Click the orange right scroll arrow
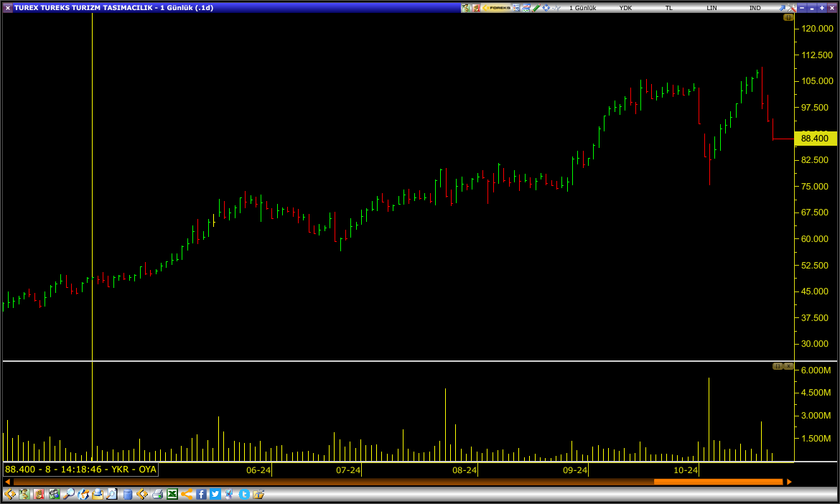 pyautogui.click(x=789, y=482)
